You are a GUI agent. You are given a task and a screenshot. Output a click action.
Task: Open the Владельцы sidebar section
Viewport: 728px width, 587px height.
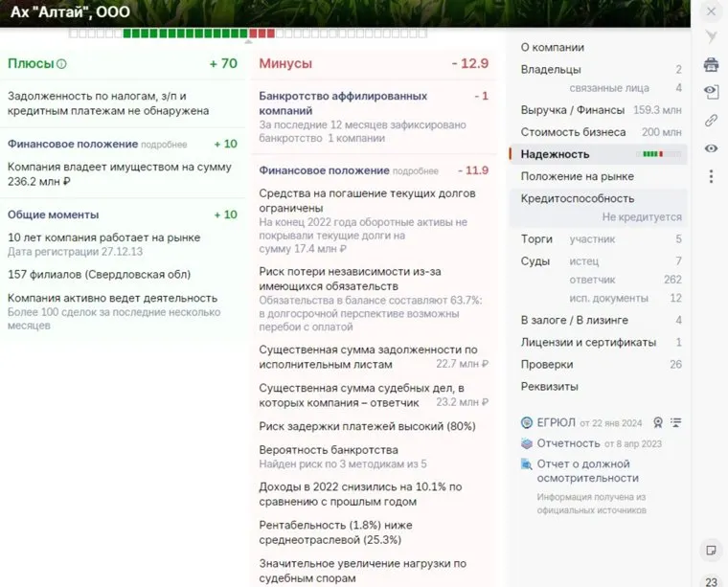coord(551,70)
